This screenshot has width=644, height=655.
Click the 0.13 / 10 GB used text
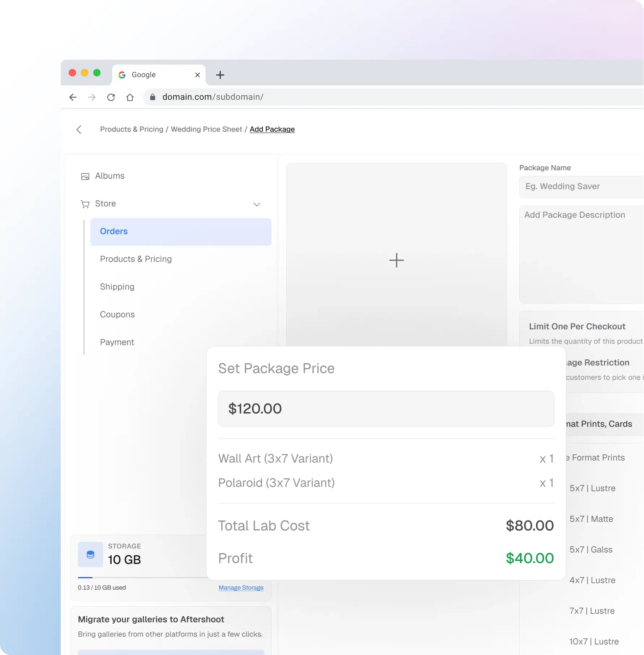coord(102,588)
